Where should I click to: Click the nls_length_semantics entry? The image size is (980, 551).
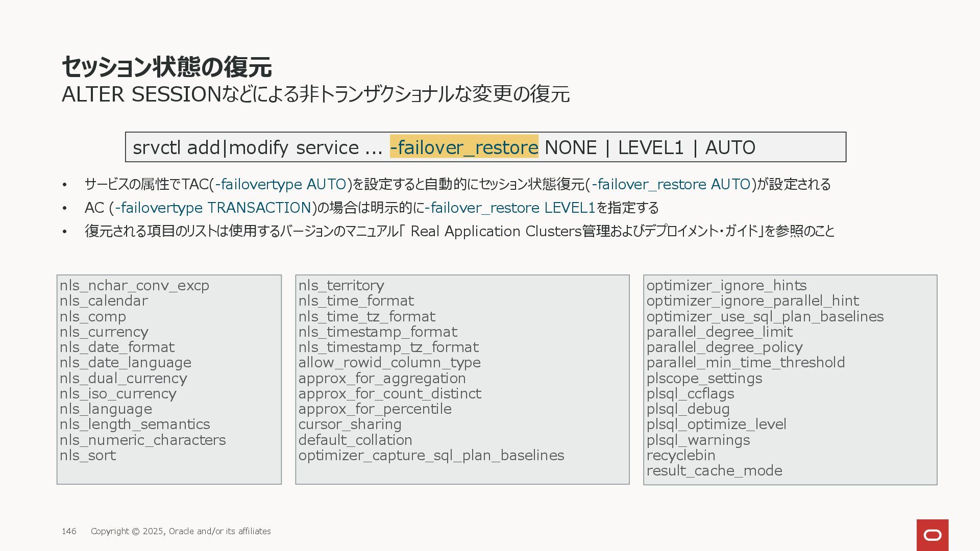click(135, 424)
